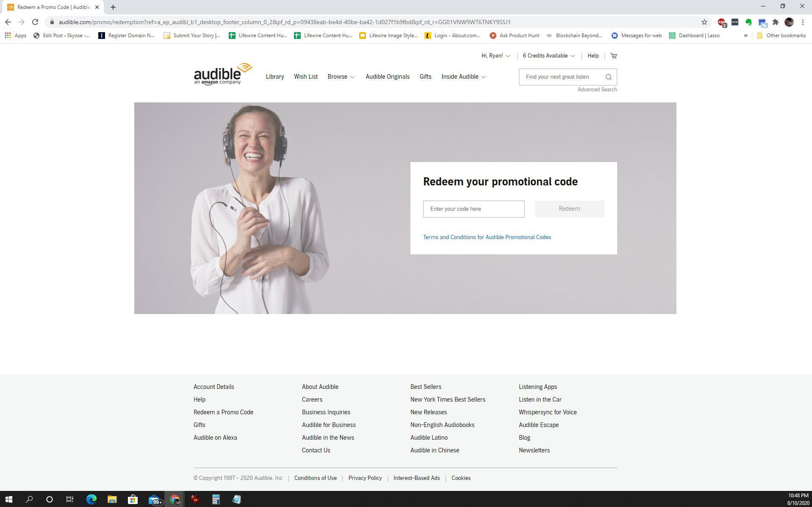Bookmark this page with the star icon
Viewport: 812px width, 507px height.
(704, 22)
